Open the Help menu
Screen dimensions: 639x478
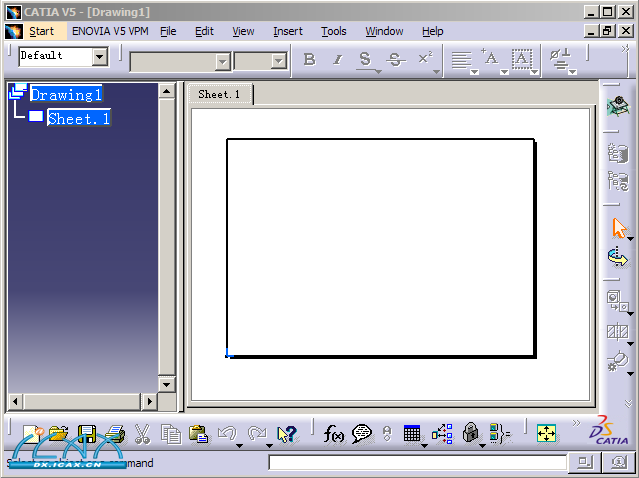(x=433, y=31)
